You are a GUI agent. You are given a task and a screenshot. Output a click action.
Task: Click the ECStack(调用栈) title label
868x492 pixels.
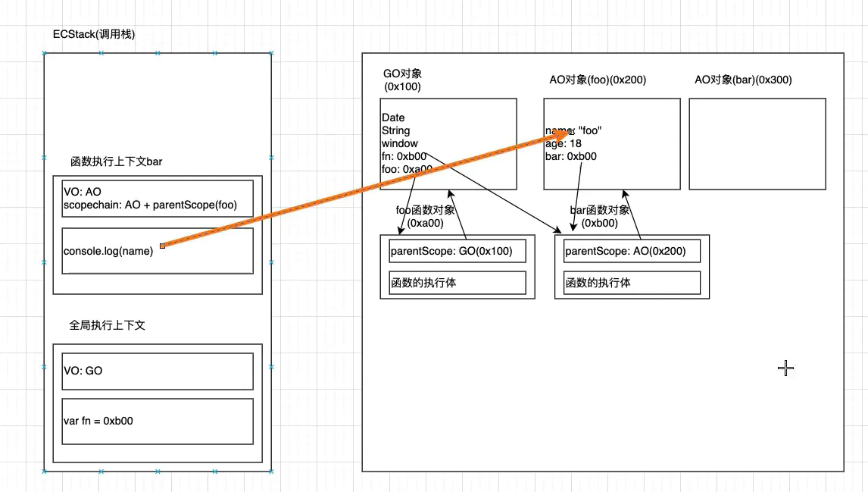click(x=94, y=35)
